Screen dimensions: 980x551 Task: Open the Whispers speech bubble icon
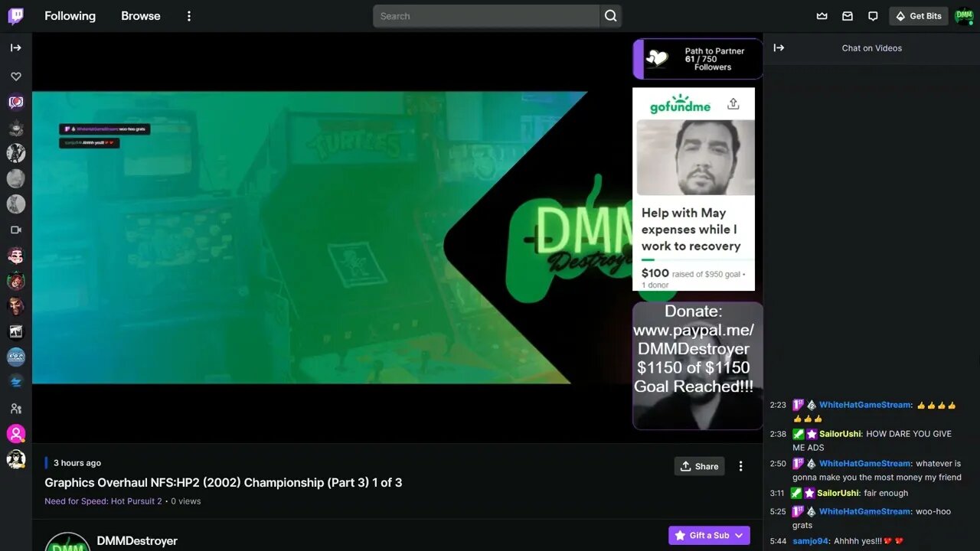[873, 16]
